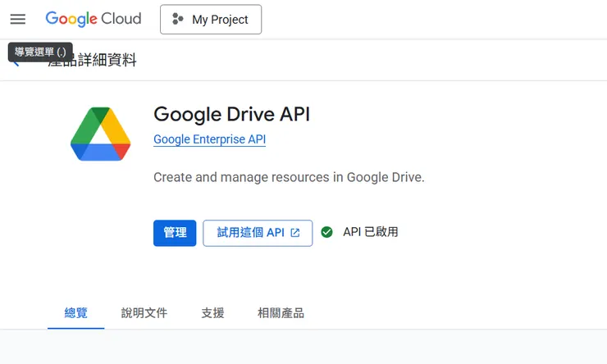
Task: Switch to the 說明文件 tab
Action: (x=144, y=313)
